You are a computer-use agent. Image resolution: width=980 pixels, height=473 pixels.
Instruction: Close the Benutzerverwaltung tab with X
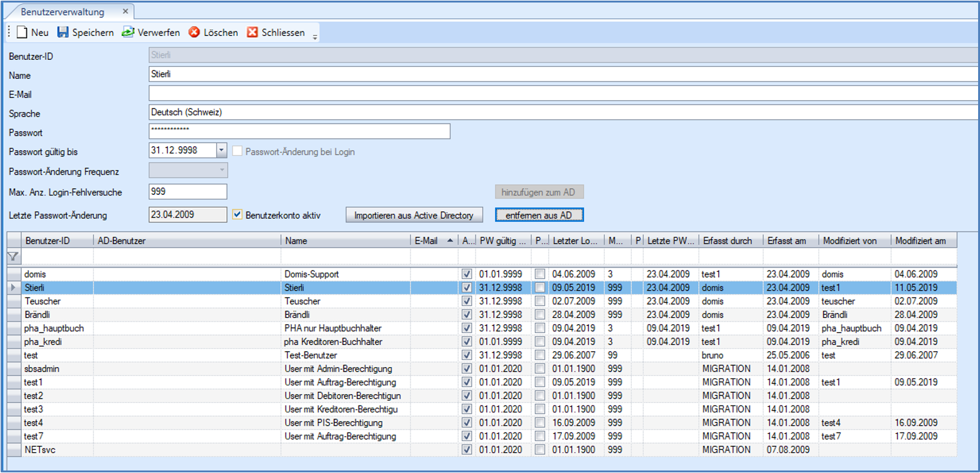tap(125, 11)
